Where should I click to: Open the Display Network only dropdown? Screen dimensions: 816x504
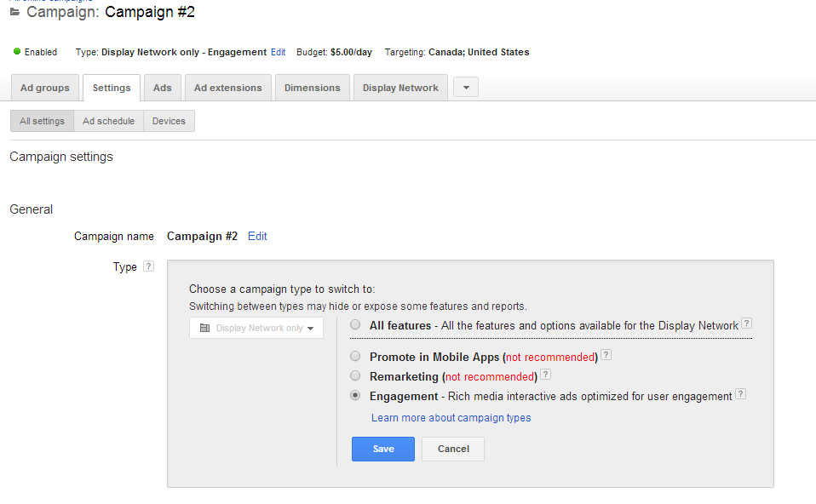click(256, 328)
